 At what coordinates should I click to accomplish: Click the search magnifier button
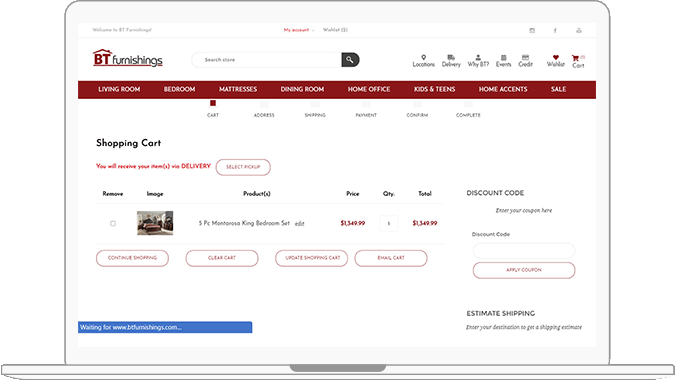click(350, 60)
